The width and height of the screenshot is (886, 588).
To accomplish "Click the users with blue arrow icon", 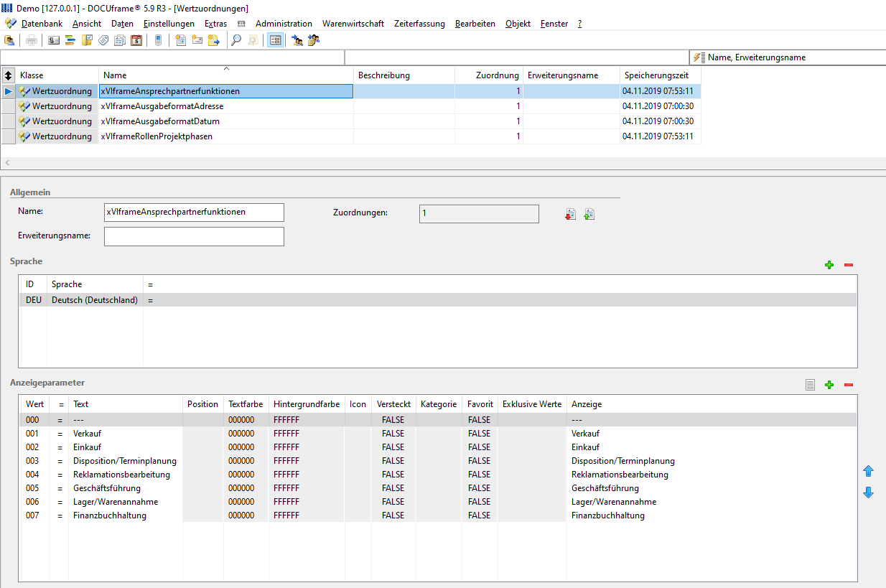I will pyautogui.click(x=297, y=40).
